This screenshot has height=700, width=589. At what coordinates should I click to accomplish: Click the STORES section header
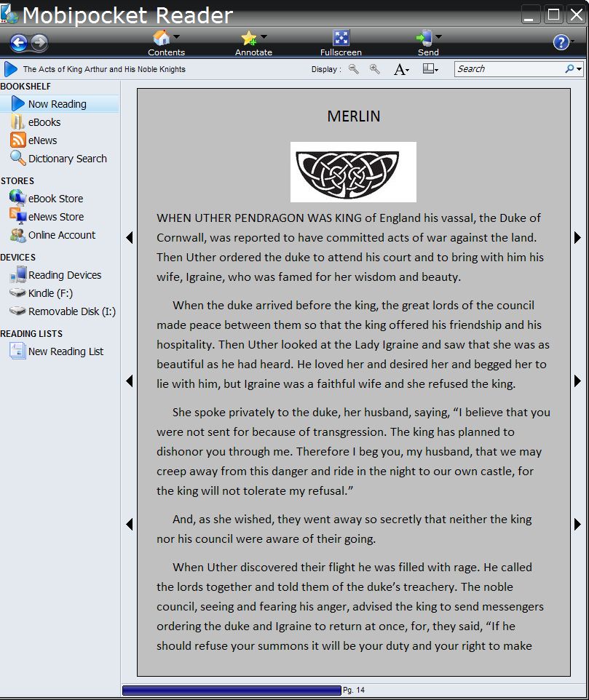[x=17, y=180]
